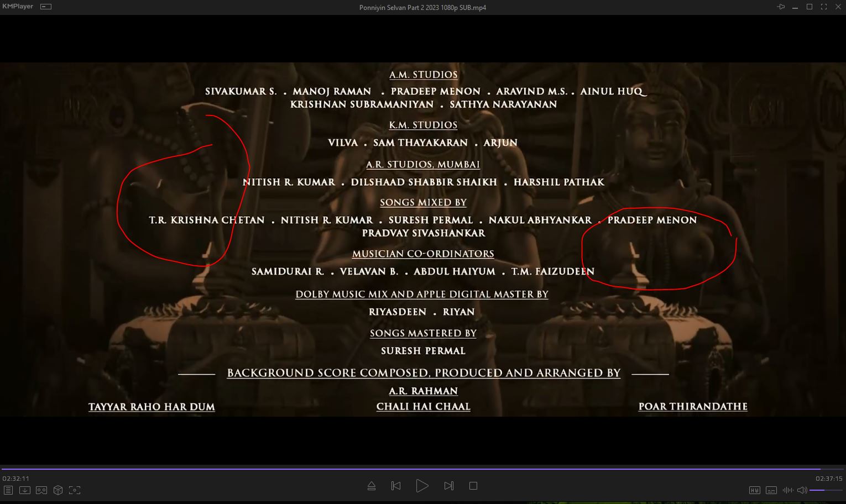Viewport: 846px width, 504px height.
Task: Switch to compact mode icon beside KMPlayer
Action: coord(46,7)
